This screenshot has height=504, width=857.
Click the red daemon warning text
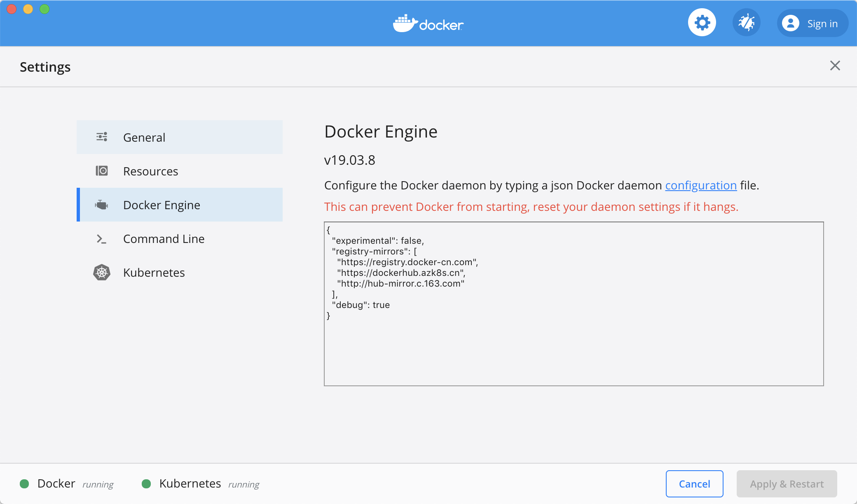coord(531,207)
